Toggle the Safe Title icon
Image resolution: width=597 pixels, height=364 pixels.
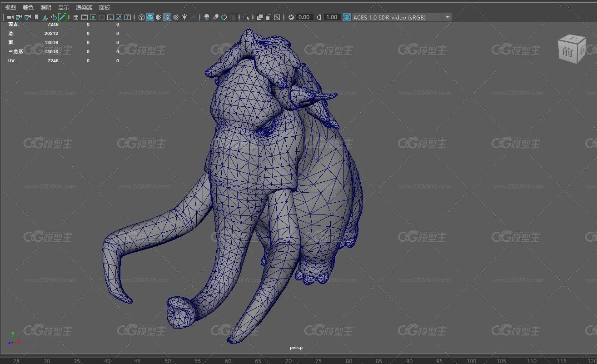[128, 17]
